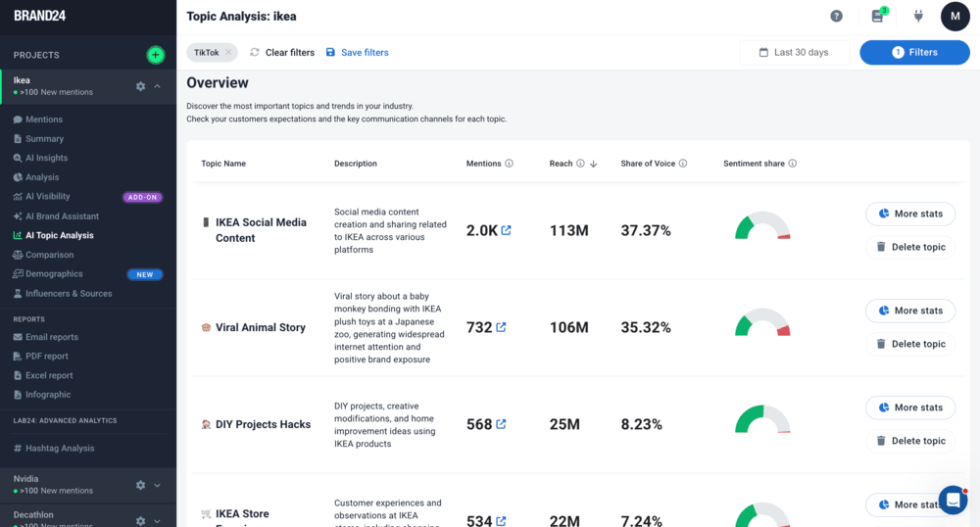Collapse the ikea project menu chevron

pos(158,86)
